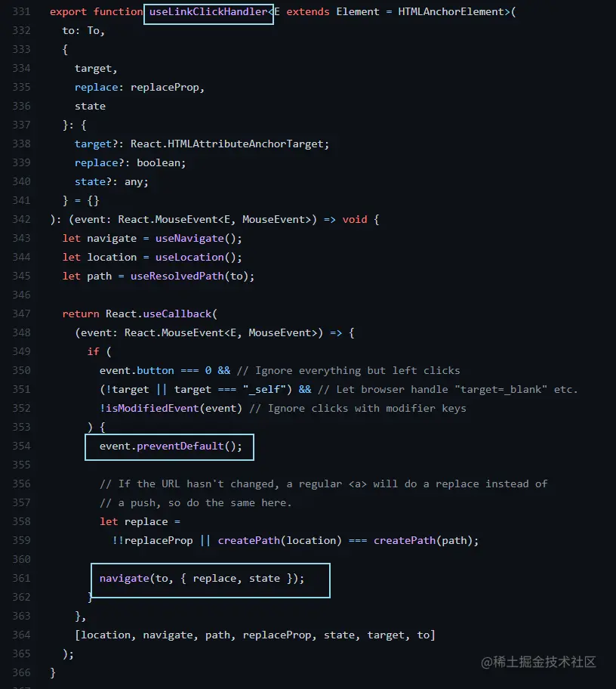This screenshot has height=689, width=616.
Task: Click useNavigate() call on line 343
Action: click(199, 239)
